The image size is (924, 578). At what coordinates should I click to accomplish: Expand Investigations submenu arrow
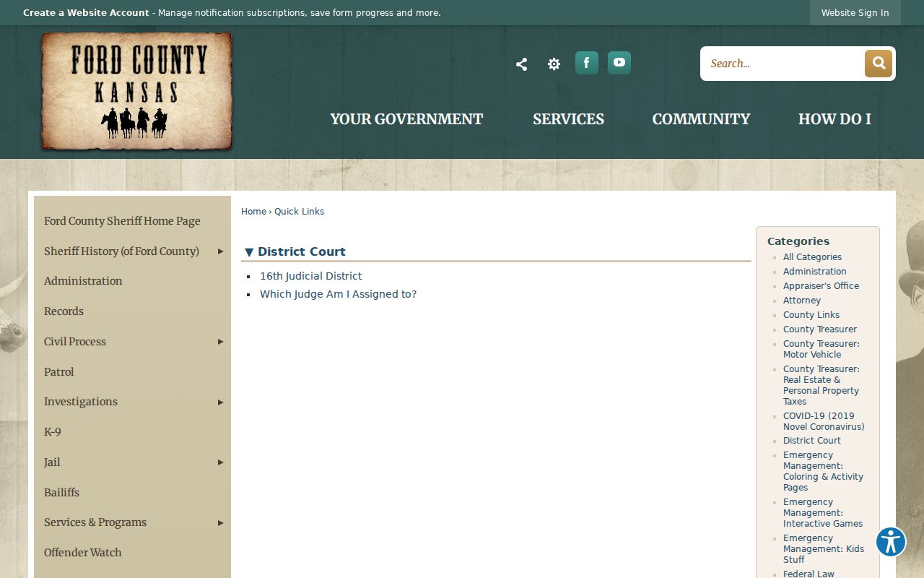tap(221, 402)
